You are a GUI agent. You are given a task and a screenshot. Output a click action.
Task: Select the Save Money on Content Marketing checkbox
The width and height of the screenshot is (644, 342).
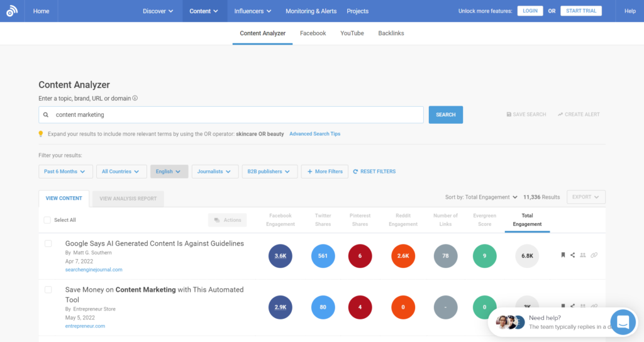point(48,290)
